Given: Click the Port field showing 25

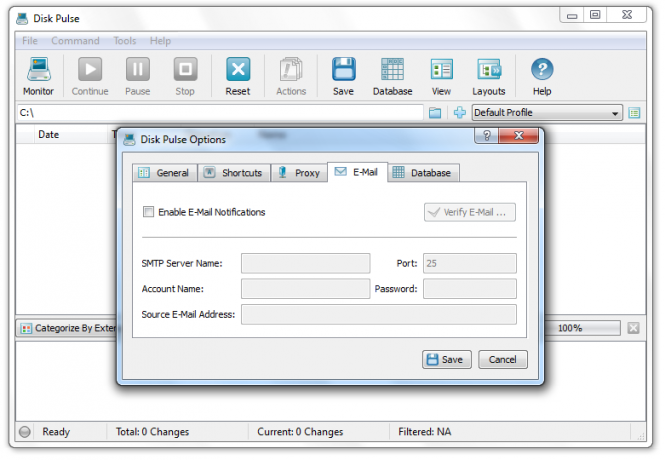Looking at the screenshot, I should [470, 263].
